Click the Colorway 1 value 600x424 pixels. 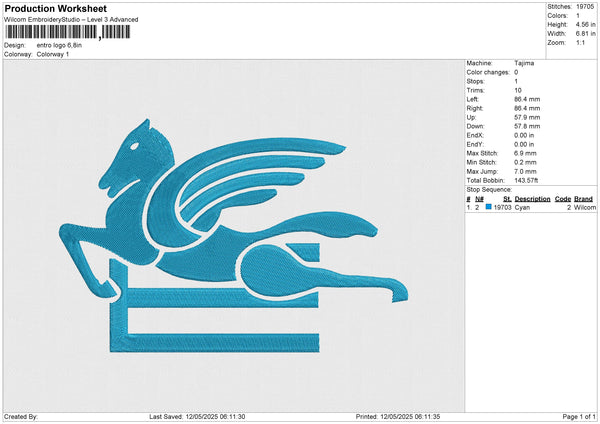pyautogui.click(x=52, y=54)
